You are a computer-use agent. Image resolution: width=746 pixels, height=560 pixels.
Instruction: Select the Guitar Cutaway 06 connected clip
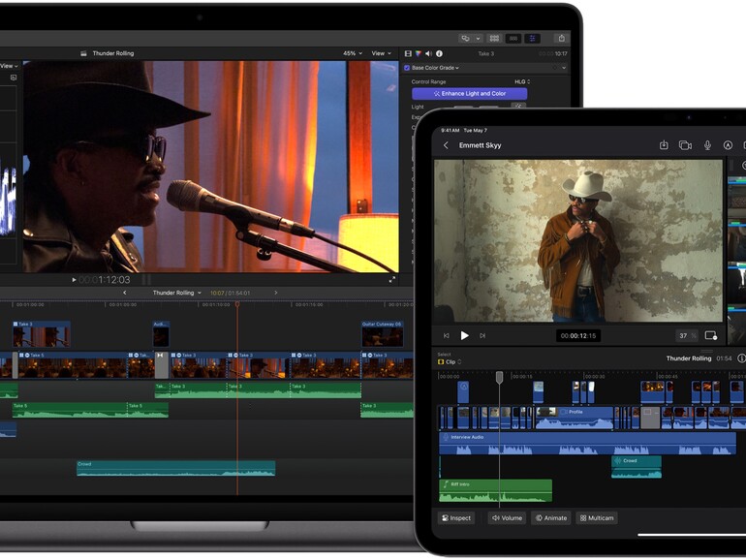click(382, 334)
